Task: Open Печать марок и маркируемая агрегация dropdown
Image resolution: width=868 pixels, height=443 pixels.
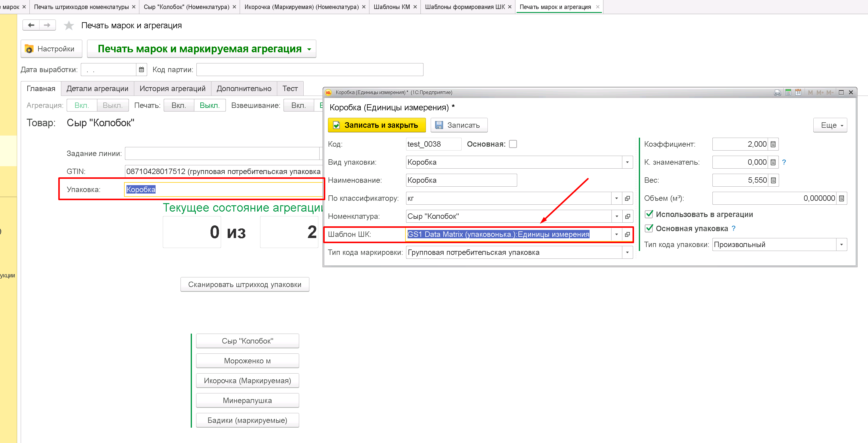Action: (202, 49)
